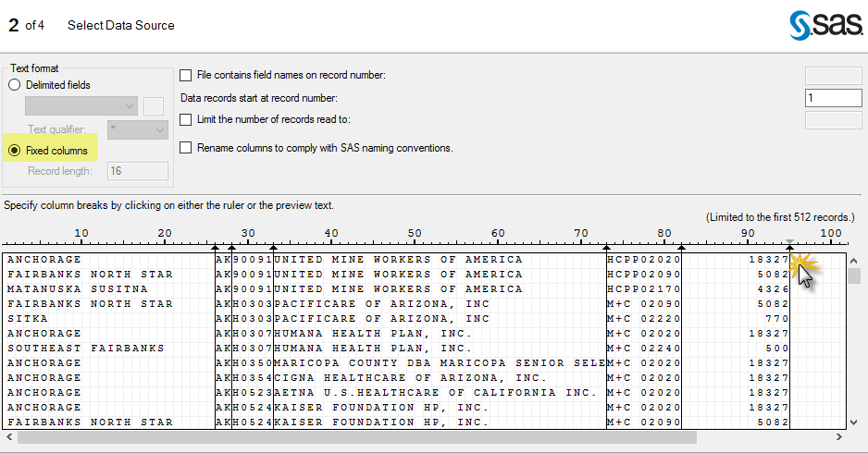Click AETNA U.S.HEALTHCARE OF CALIFORNIA INC. text

[x=436, y=393]
